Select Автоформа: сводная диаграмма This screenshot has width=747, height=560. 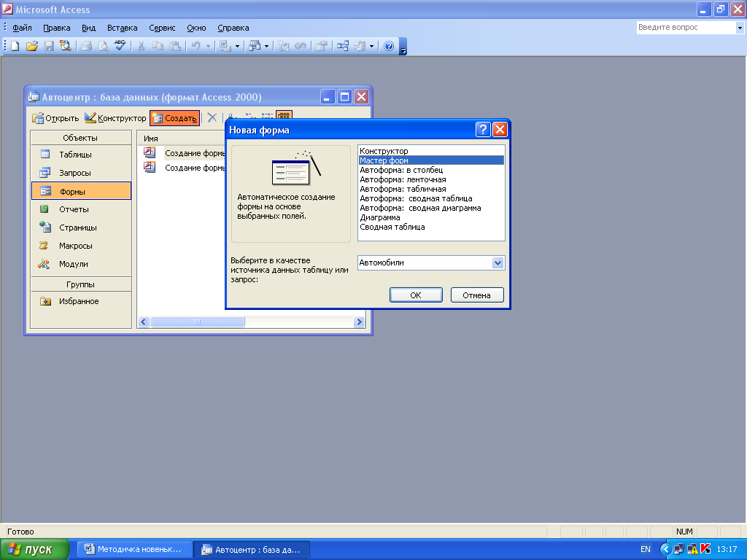(431, 208)
